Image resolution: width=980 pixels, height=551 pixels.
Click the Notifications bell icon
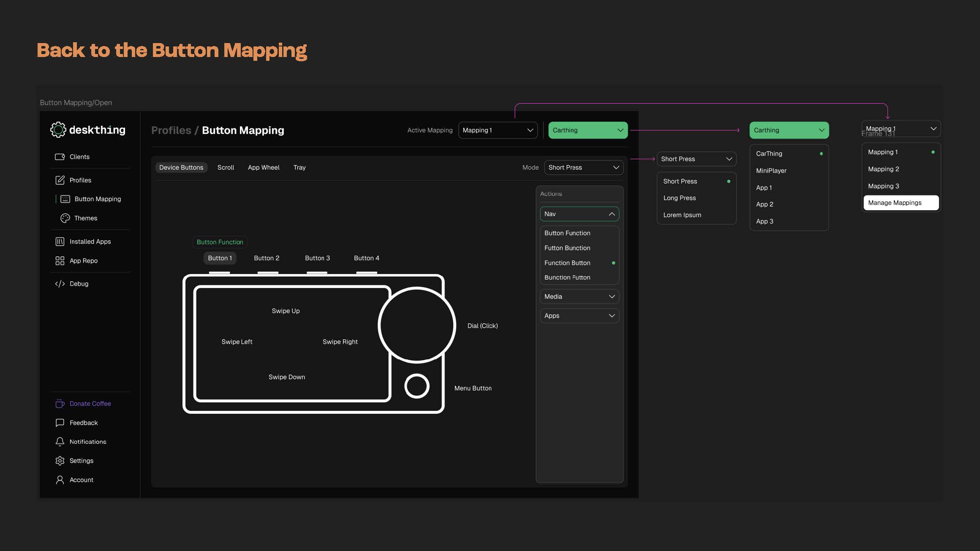click(60, 442)
